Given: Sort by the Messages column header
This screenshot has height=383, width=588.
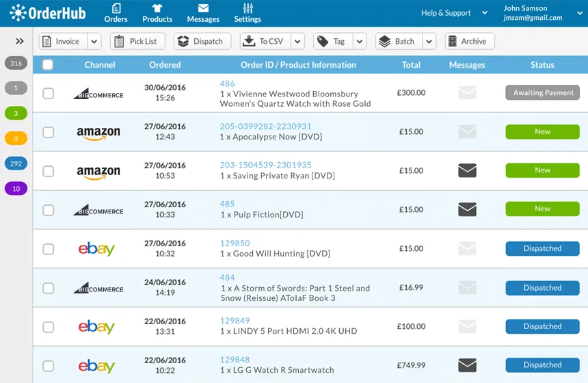Looking at the screenshot, I should 467,65.
